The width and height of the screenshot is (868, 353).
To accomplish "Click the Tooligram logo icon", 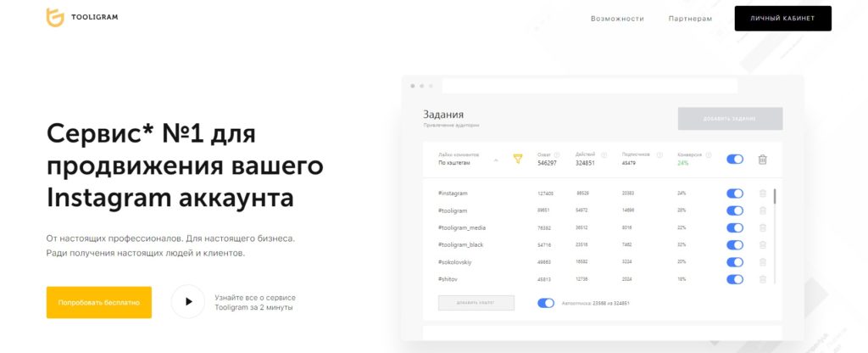I will (x=55, y=17).
